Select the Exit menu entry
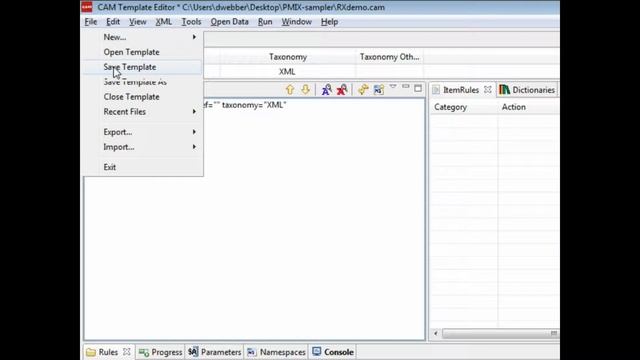The height and width of the screenshot is (360, 640). tap(143, 167)
